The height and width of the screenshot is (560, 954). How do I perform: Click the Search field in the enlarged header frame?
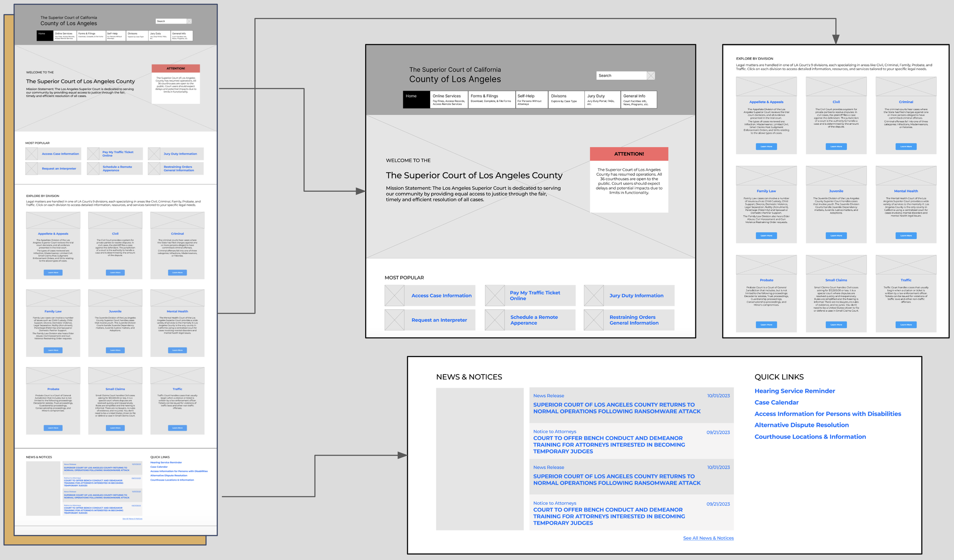tap(621, 76)
